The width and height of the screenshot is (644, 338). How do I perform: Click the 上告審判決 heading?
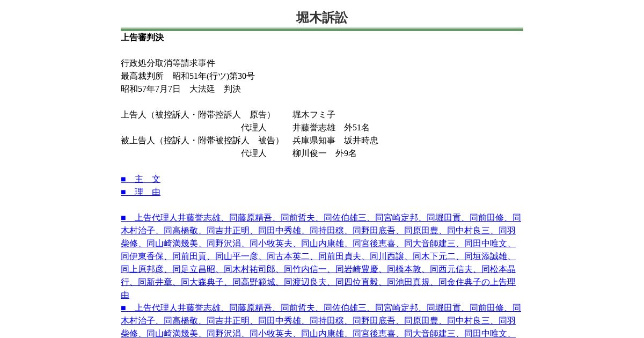pos(142,38)
